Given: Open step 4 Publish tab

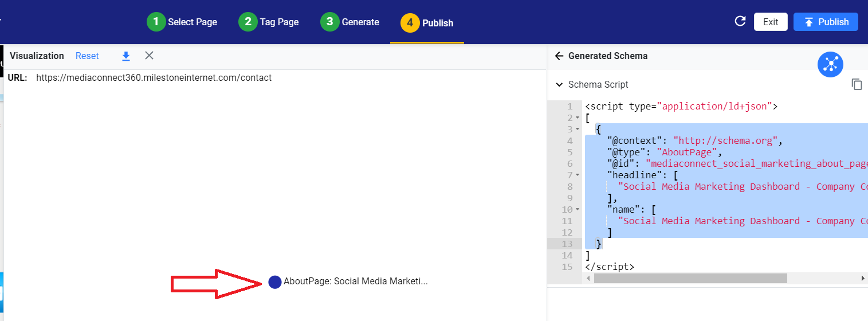Looking at the screenshot, I should 427,23.
